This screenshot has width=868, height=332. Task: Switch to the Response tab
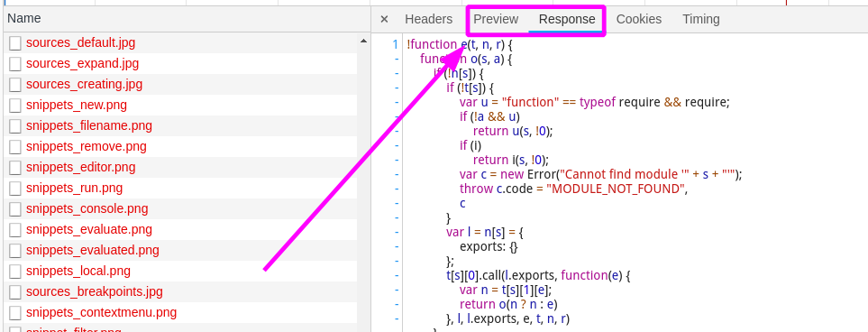[567, 20]
